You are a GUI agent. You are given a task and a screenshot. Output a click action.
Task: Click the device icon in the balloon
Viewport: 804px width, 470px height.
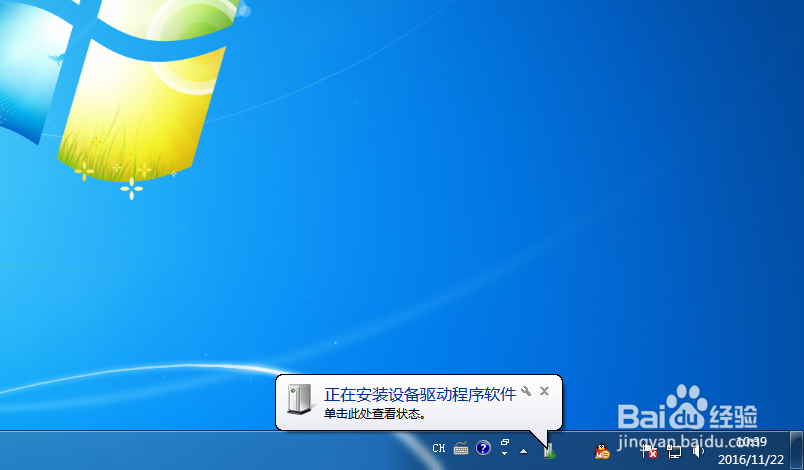pos(299,399)
